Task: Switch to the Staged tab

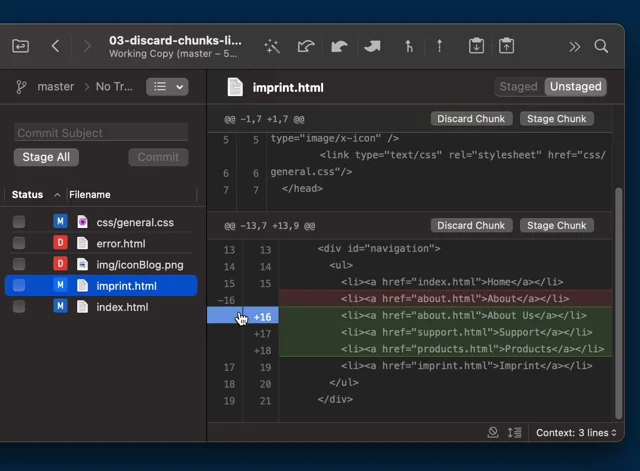Action: pos(518,87)
